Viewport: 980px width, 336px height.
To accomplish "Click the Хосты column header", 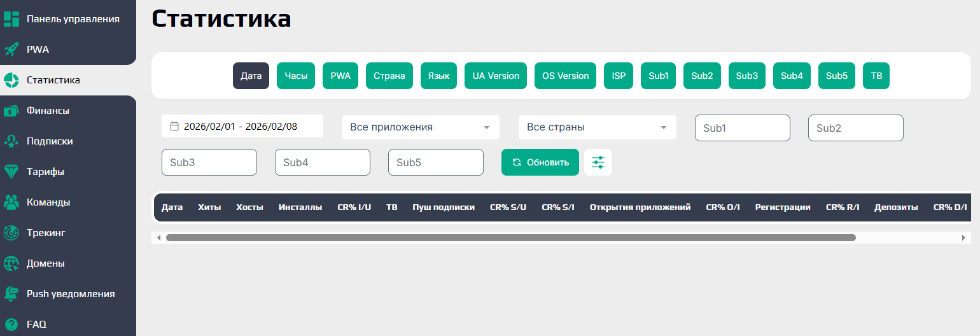I will (x=249, y=207).
